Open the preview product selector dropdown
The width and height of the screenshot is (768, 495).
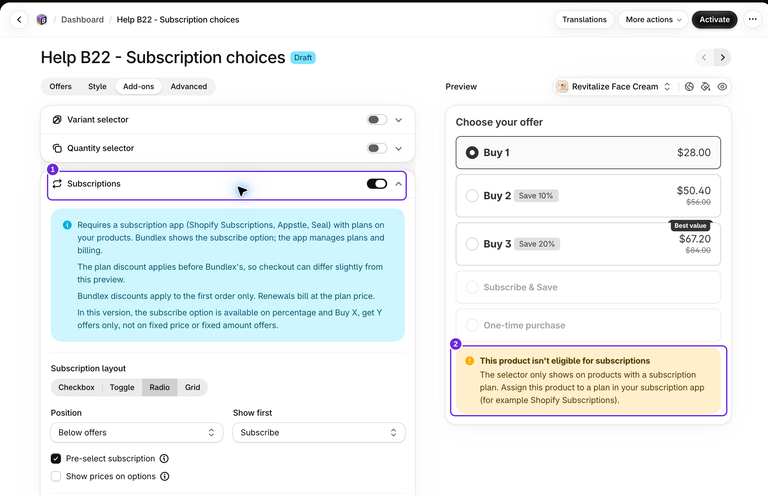[x=614, y=87]
